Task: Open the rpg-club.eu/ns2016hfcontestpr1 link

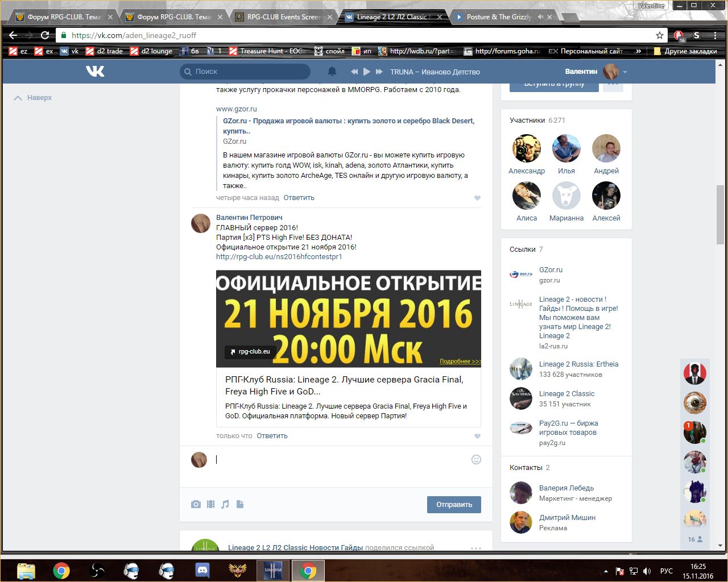Action: [x=279, y=257]
